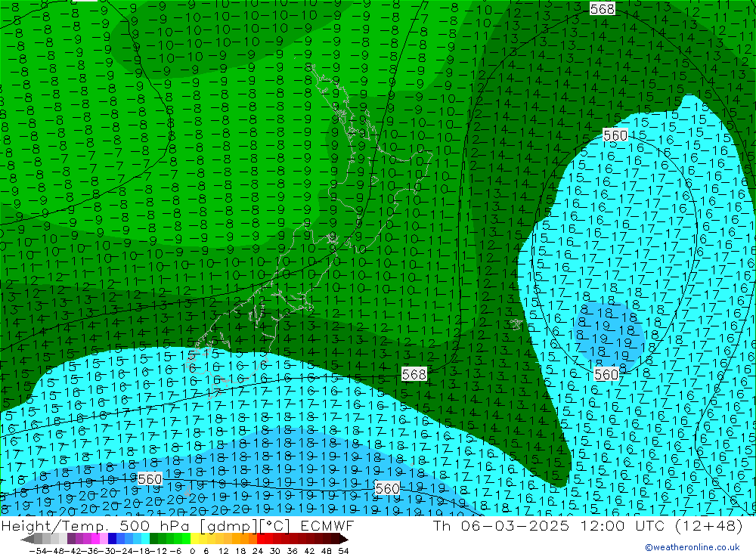The image size is (756, 554).
Task: Click the '(12+48)' forecast offset text
Action: pyautogui.click(x=709, y=525)
